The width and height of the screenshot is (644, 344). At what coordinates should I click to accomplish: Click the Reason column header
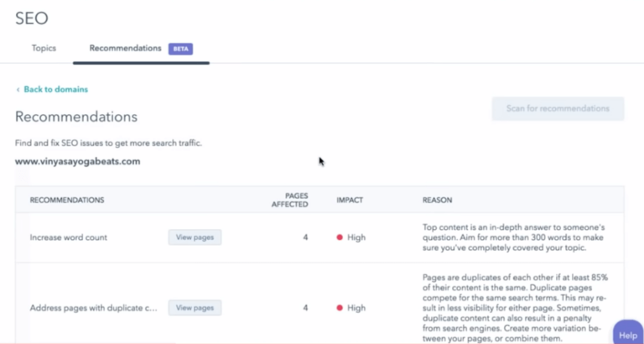[x=437, y=201]
